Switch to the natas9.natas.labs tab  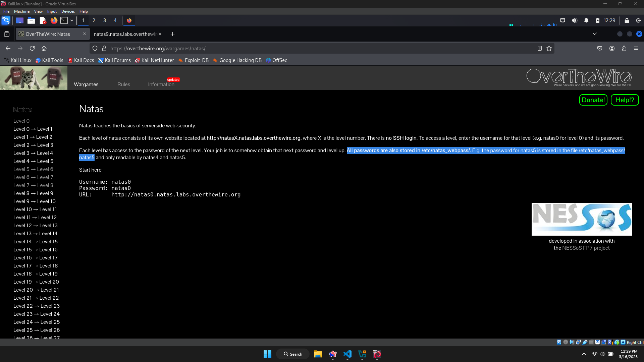(125, 34)
